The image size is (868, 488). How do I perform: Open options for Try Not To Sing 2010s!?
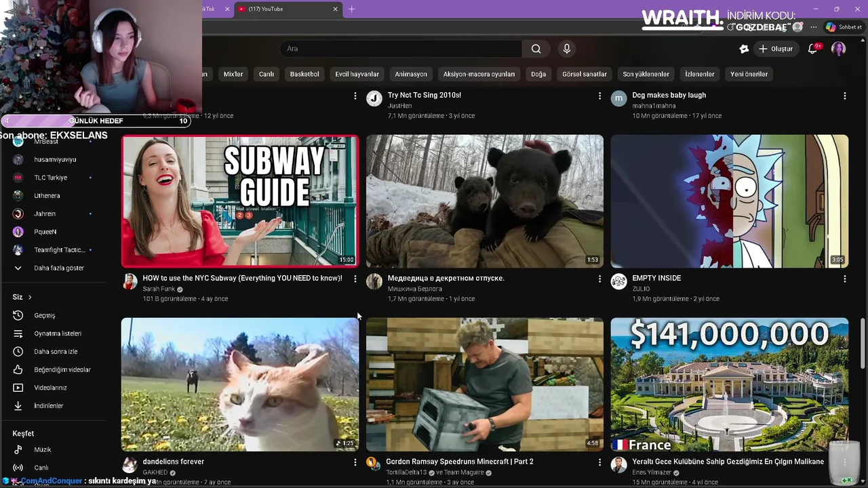pyautogui.click(x=599, y=96)
